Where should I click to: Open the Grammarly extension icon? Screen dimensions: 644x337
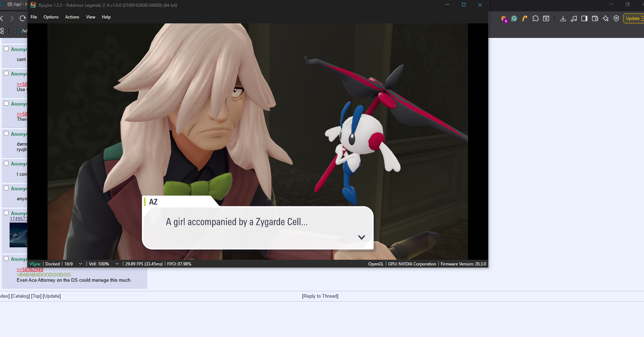pyautogui.click(x=514, y=18)
